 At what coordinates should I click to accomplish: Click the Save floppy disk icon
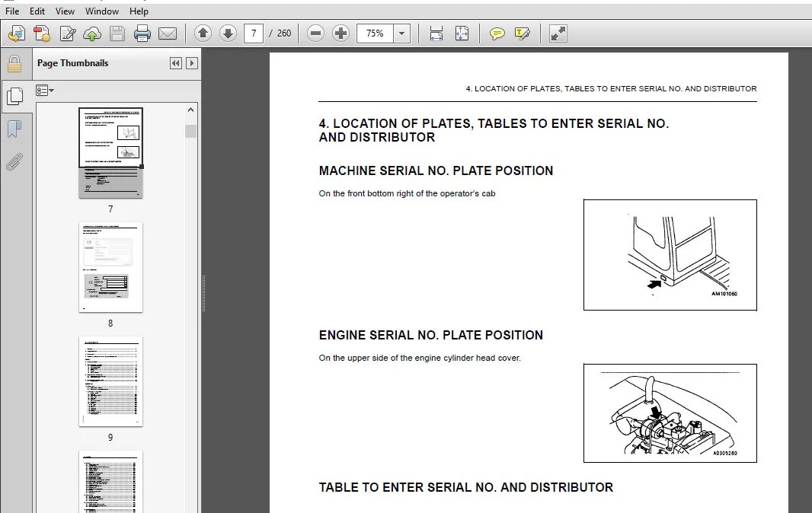[117, 33]
